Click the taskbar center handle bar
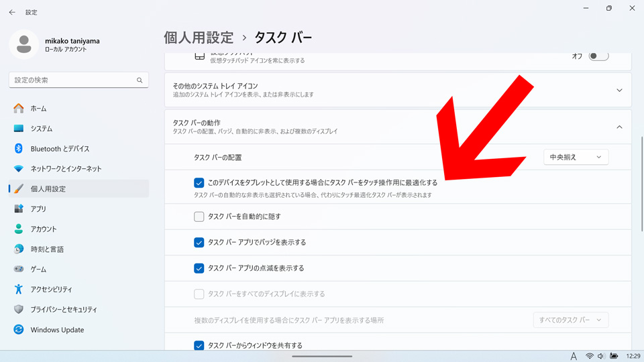This screenshot has width=644, height=362. [322, 356]
